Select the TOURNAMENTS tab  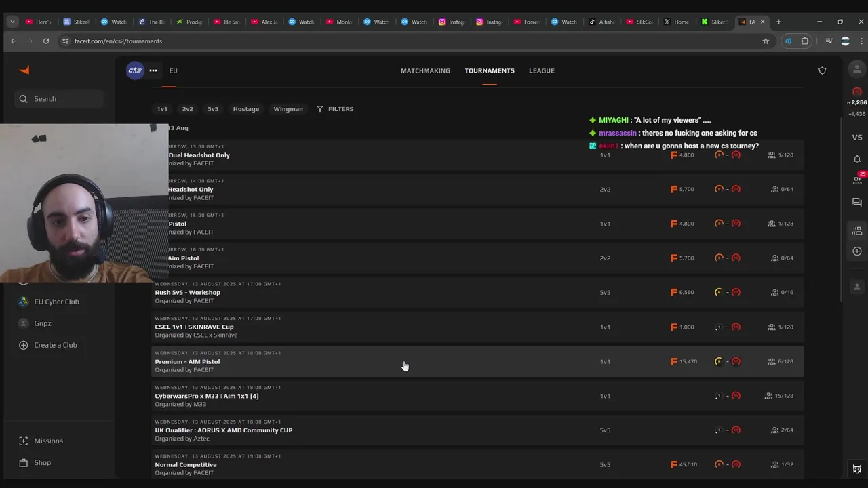point(490,70)
